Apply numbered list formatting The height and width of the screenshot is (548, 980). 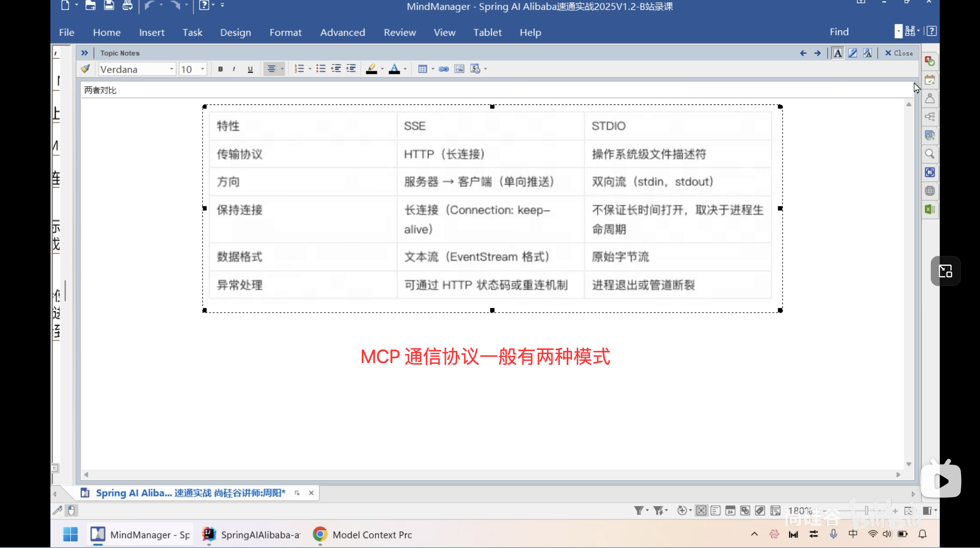coord(299,69)
